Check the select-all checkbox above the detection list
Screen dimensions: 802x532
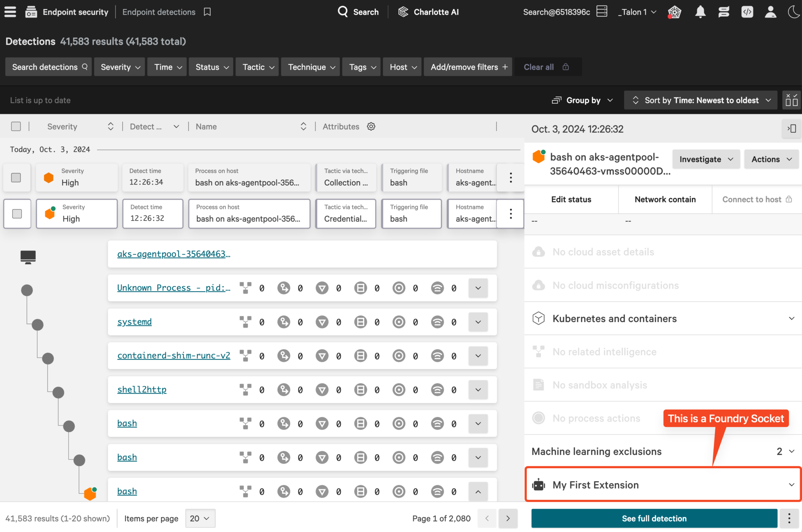click(16, 126)
